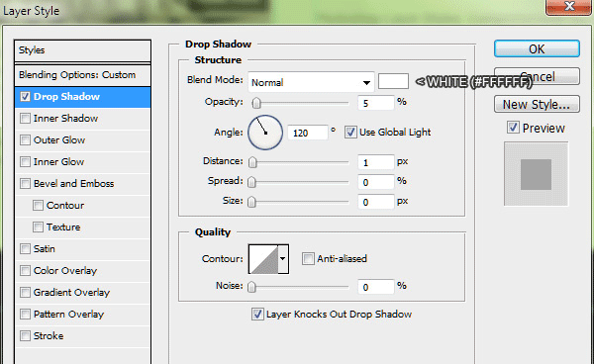This screenshot has width=594, height=364.
Task: Select the Stroke style label
Action: [x=49, y=336]
